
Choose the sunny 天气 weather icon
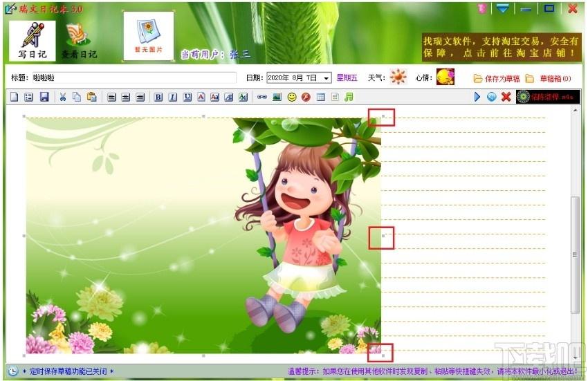pos(398,77)
